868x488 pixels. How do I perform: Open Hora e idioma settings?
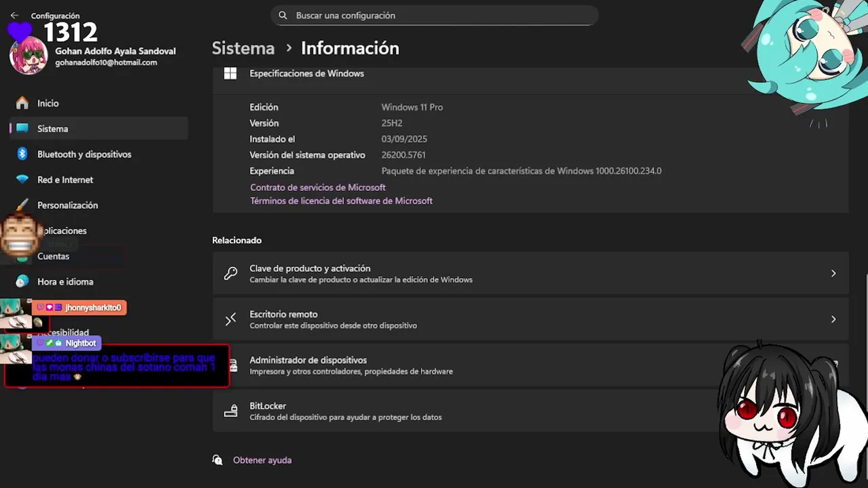coord(99,281)
